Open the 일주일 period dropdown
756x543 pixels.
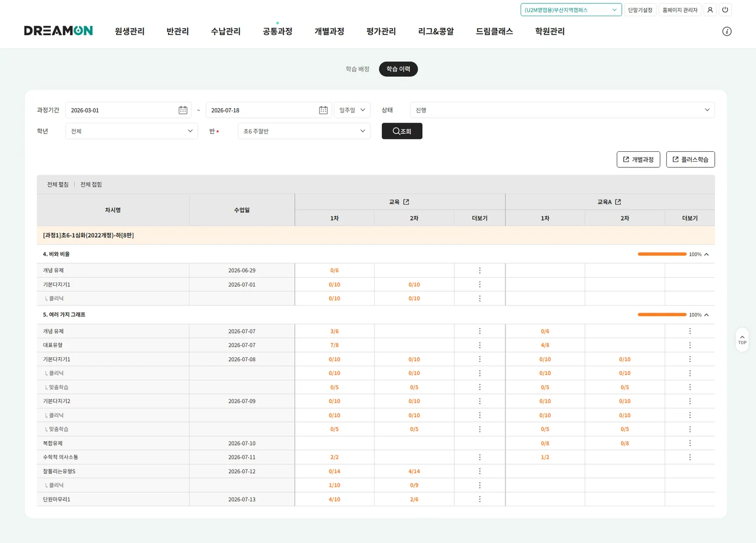click(x=352, y=110)
